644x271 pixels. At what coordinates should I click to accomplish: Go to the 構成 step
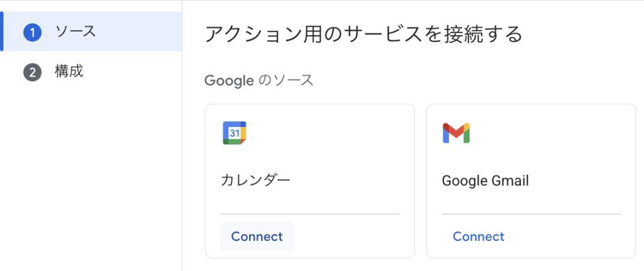tap(69, 72)
